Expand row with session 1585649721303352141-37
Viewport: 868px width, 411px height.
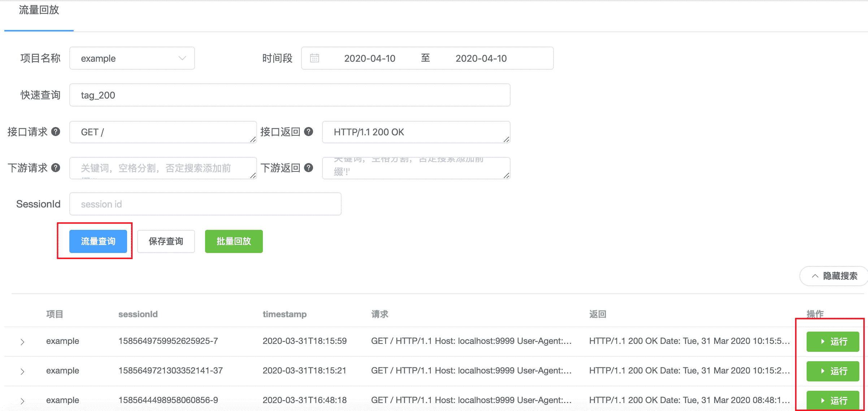click(22, 371)
